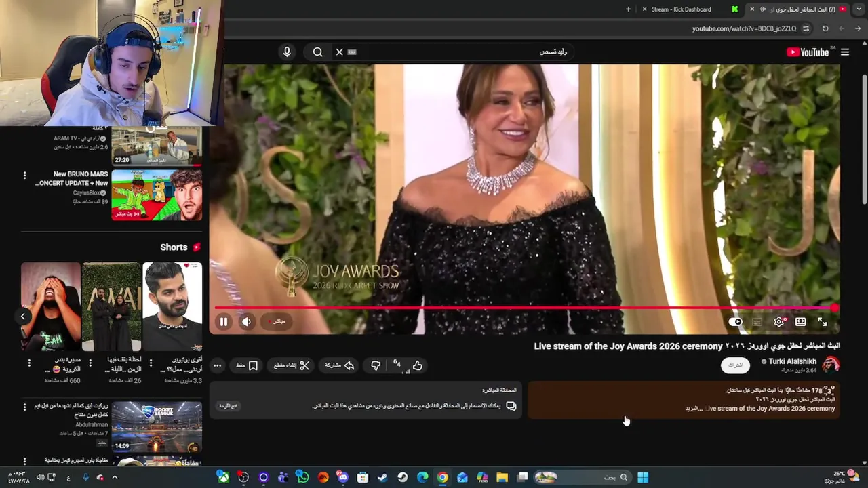
Task: Click the Shorts section heading
Action: (174, 247)
